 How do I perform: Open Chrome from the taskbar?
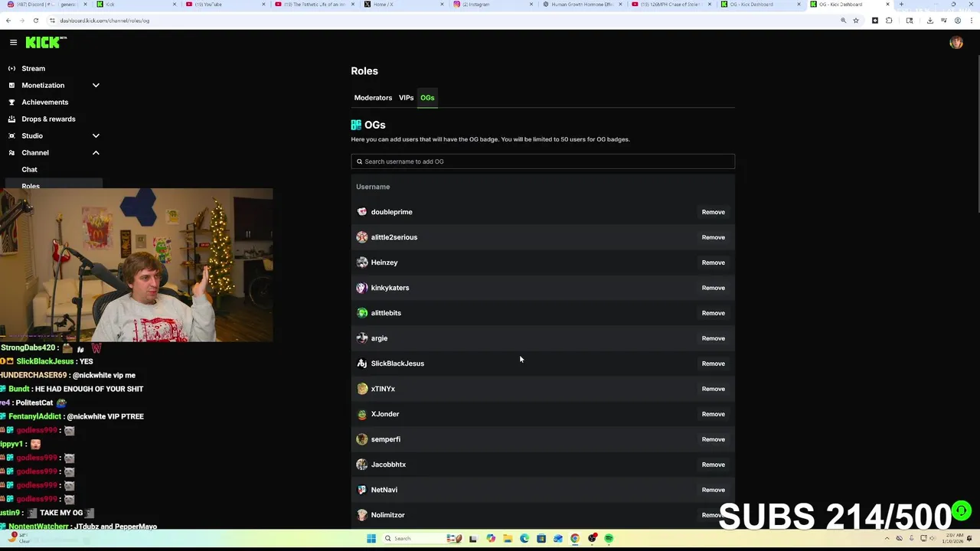(575, 539)
